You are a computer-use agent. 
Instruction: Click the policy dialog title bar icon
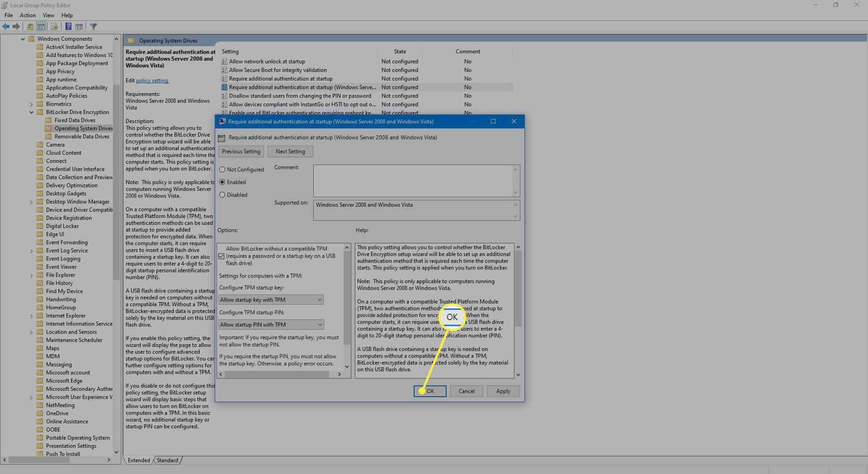pos(222,121)
